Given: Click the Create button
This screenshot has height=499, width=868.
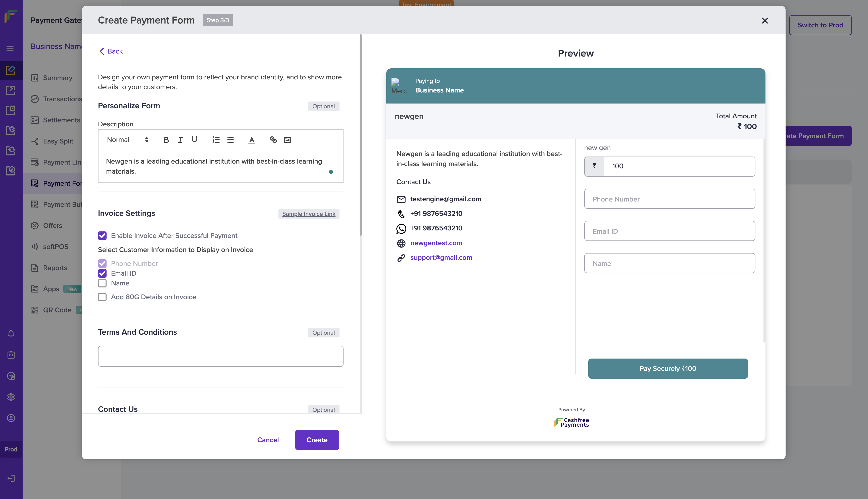Looking at the screenshot, I should coord(317,440).
